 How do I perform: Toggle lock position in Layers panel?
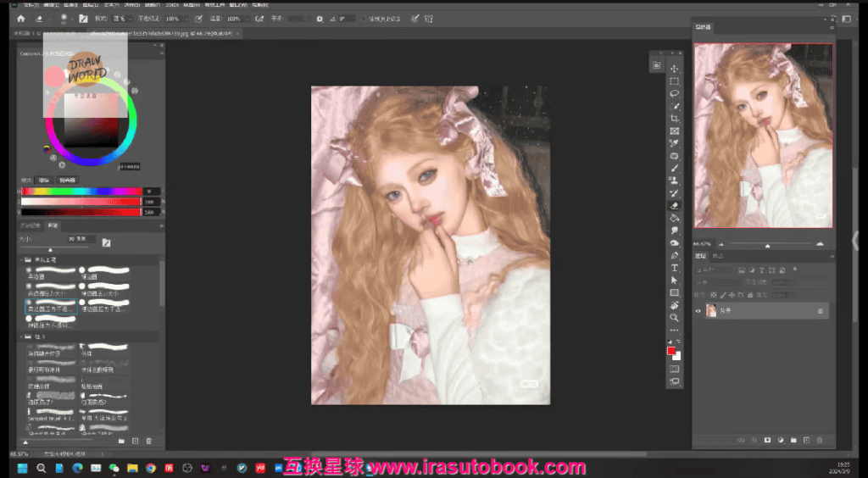click(x=732, y=296)
